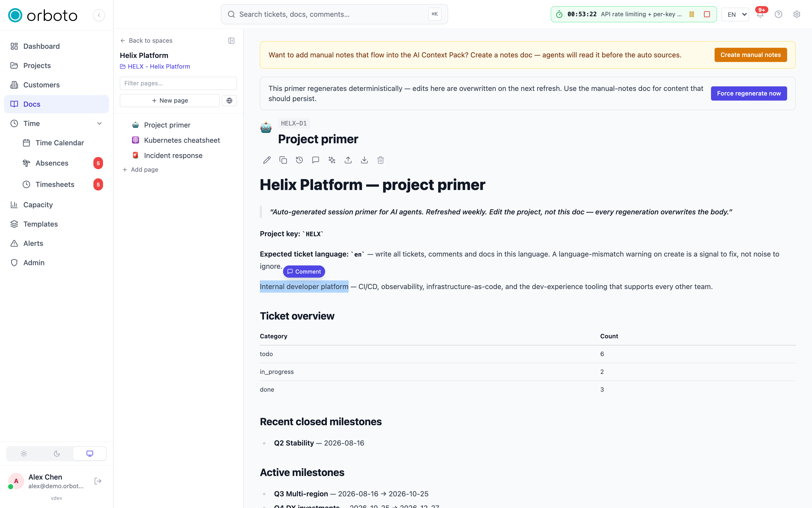The width and height of the screenshot is (812, 508).
Task: Click the globe icon beside New page
Action: (x=229, y=101)
